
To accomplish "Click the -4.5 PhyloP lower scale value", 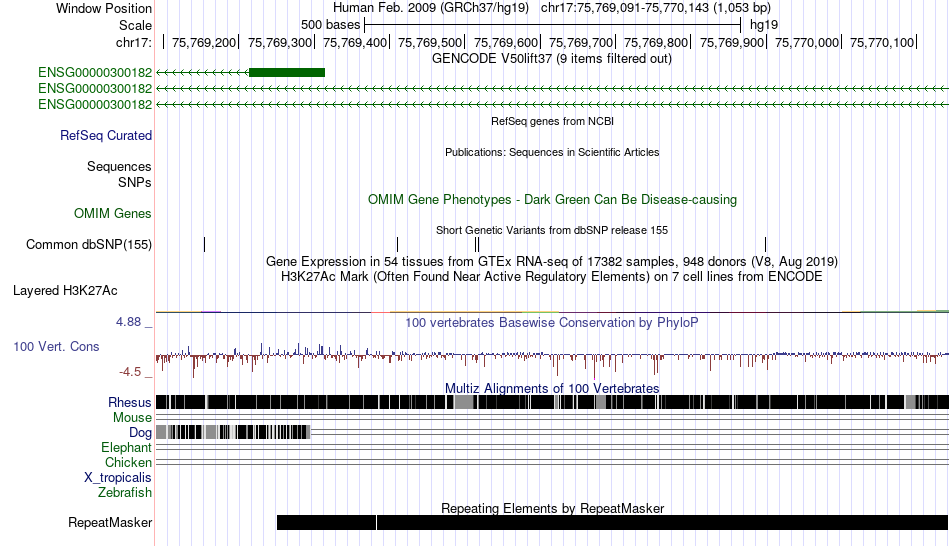I will point(130,371).
